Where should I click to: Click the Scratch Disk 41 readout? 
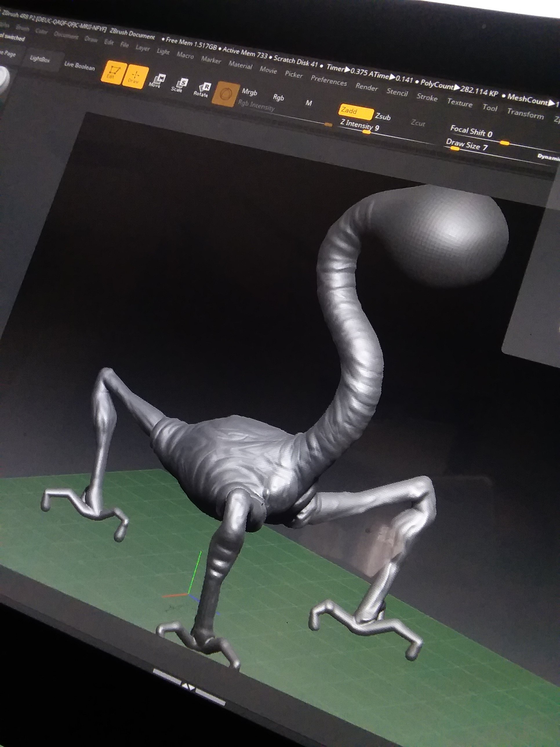point(295,61)
